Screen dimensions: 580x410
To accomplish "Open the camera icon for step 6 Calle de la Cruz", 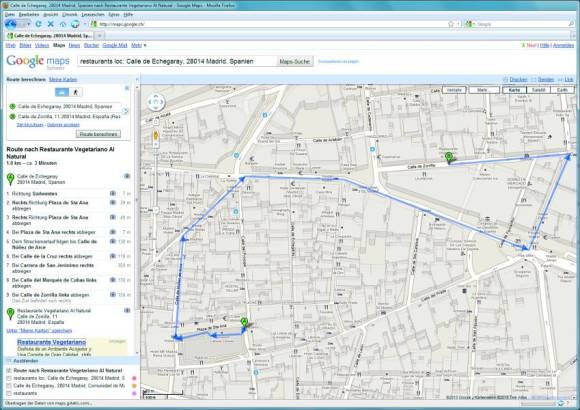I will (113, 256).
